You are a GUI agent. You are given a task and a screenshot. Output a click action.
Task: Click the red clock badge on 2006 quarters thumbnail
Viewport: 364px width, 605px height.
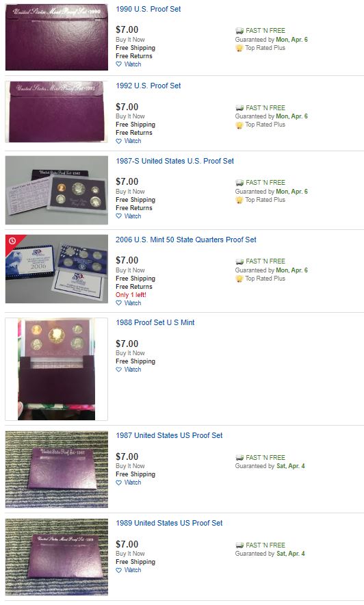point(12,241)
